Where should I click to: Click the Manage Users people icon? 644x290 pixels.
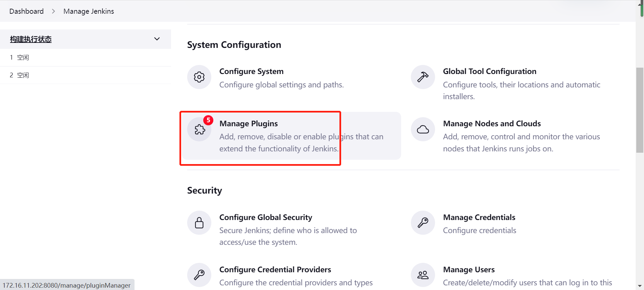pyautogui.click(x=423, y=275)
